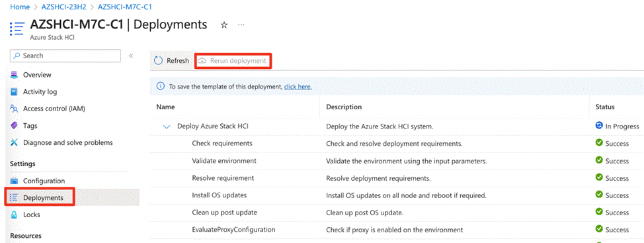
Task: Favorite this resource with the star icon
Action: click(x=224, y=25)
